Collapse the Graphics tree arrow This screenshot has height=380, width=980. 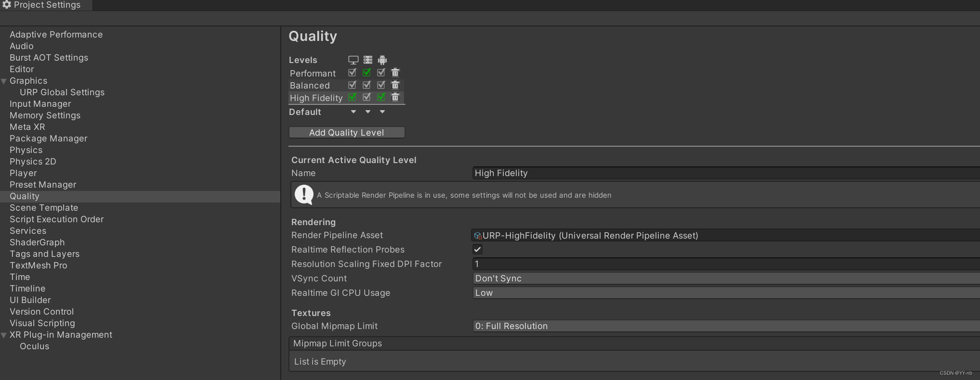coord(4,81)
